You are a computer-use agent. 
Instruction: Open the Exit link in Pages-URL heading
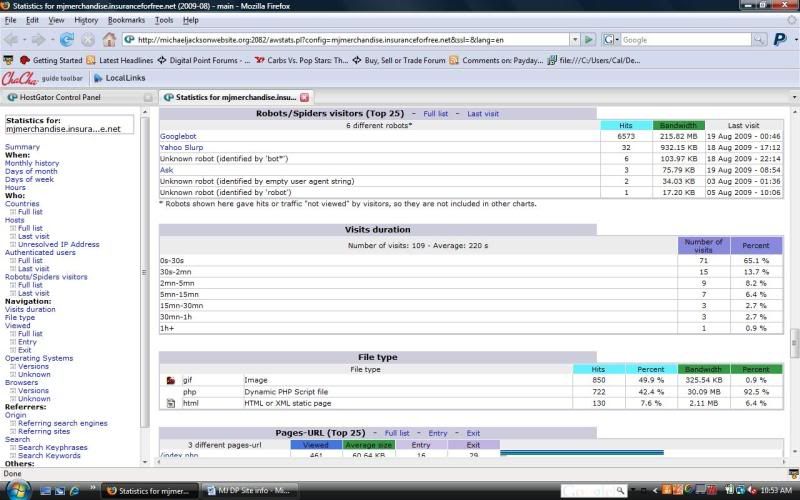473,433
